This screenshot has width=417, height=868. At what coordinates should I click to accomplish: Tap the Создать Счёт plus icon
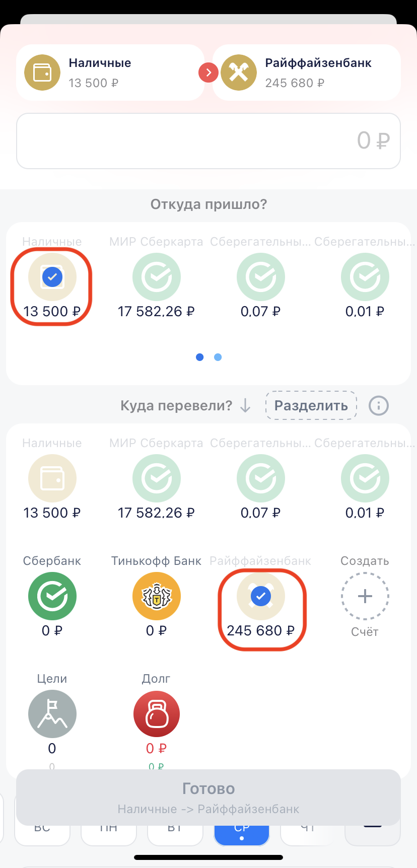(365, 596)
